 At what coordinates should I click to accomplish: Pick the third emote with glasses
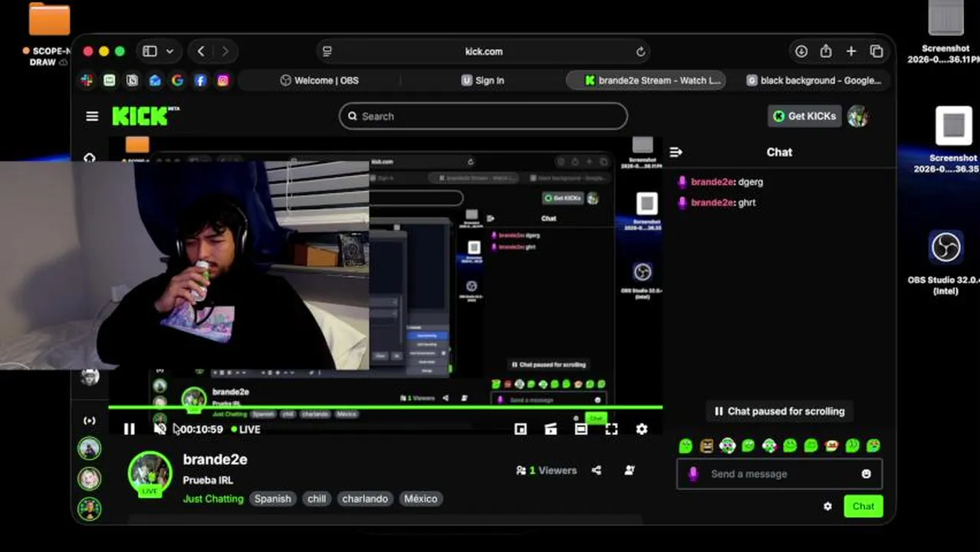[x=727, y=445]
